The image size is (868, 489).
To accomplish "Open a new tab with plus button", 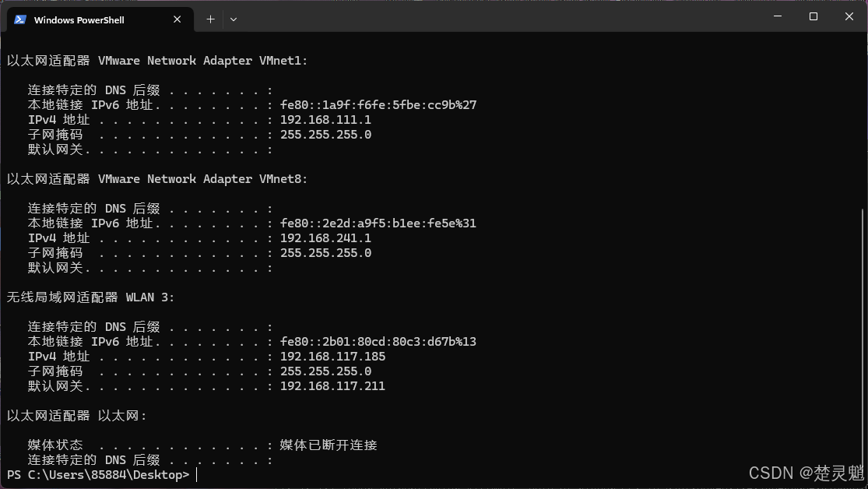I will tap(210, 19).
